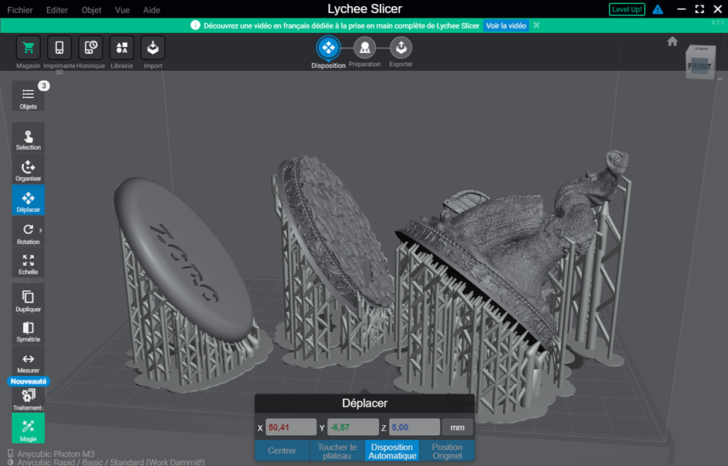728x466 pixels.
Task: Open the Symétrie mirror tool
Action: 28,331
